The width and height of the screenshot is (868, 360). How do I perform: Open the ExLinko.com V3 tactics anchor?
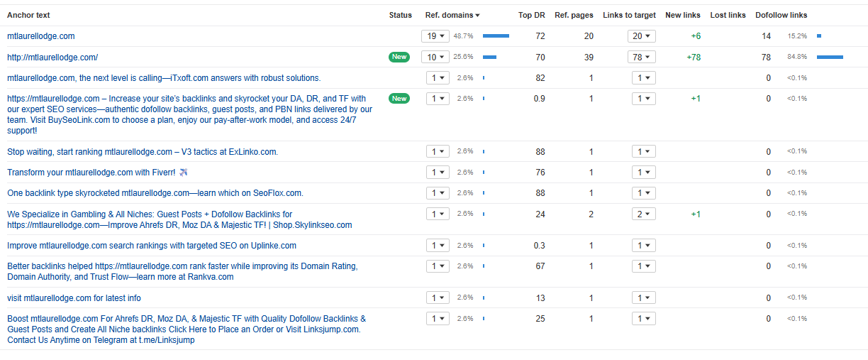142,152
